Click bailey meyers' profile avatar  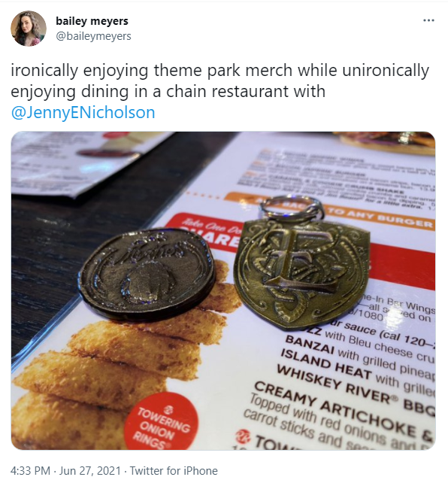(29, 29)
